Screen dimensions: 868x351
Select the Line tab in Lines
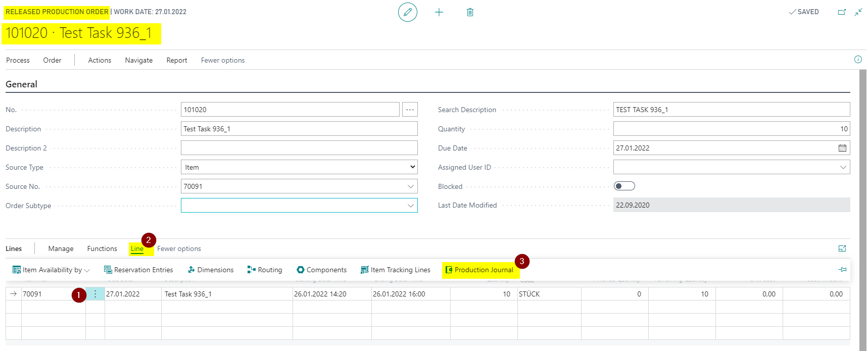[x=137, y=248]
